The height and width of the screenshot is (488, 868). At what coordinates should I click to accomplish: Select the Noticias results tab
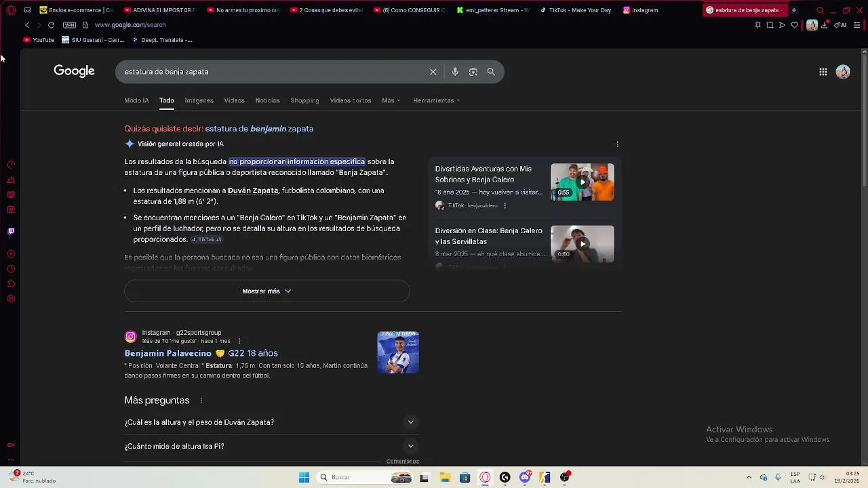pos(267,100)
